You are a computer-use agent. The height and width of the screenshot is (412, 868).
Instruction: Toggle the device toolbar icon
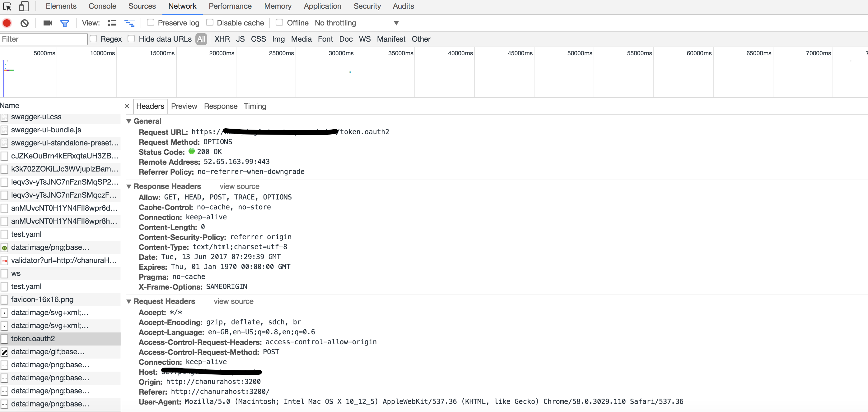click(x=23, y=7)
